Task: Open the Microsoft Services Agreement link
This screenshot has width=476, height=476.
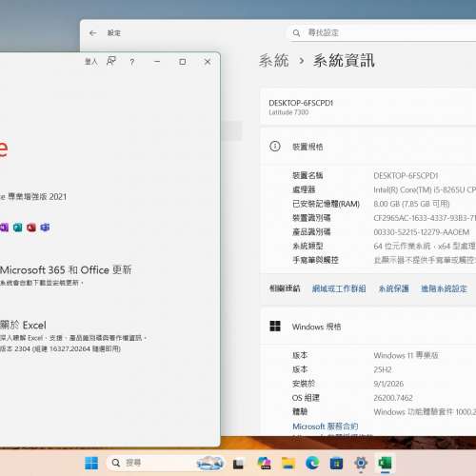Action: pos(326,426)
